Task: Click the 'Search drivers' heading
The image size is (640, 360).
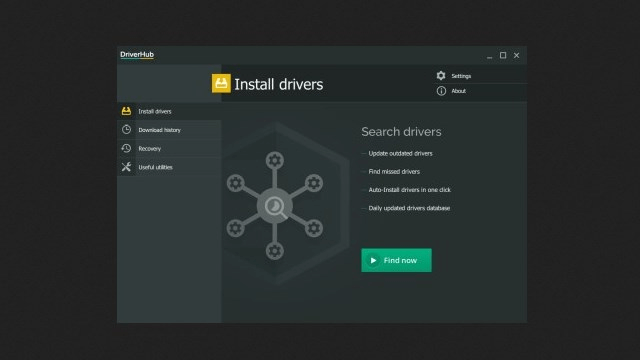Action: point(401,132)
